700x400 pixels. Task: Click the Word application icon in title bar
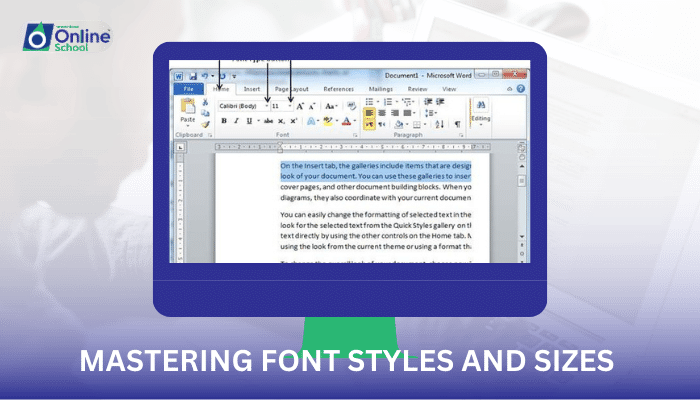(x=179, y=76)
